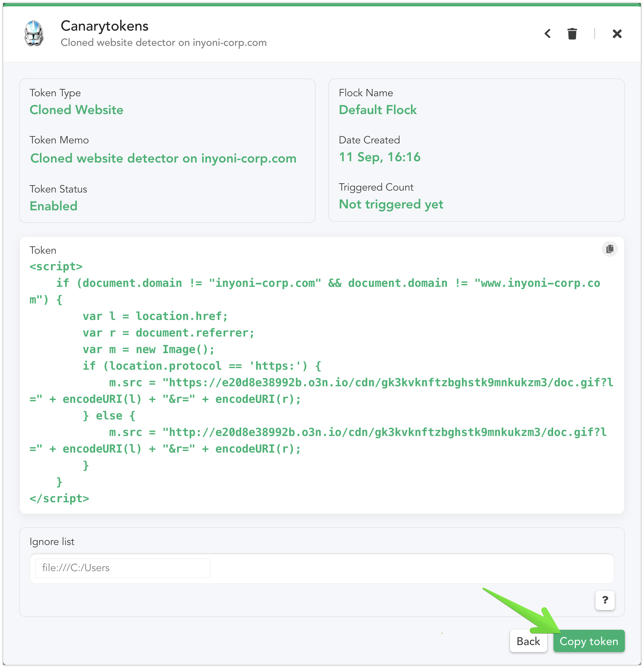
Task: Click the header subtitle about inyoni-corp.com
Action: (x=164, y=43)
